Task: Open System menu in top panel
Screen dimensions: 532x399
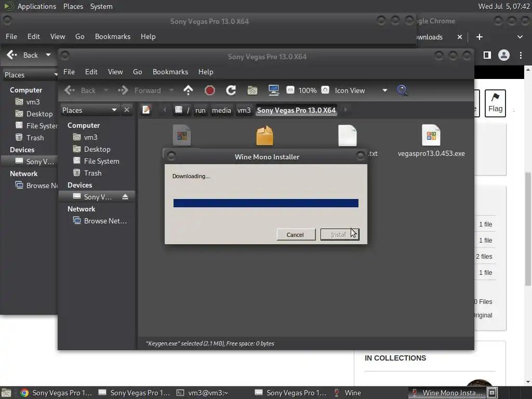Action: coord(101,6)
